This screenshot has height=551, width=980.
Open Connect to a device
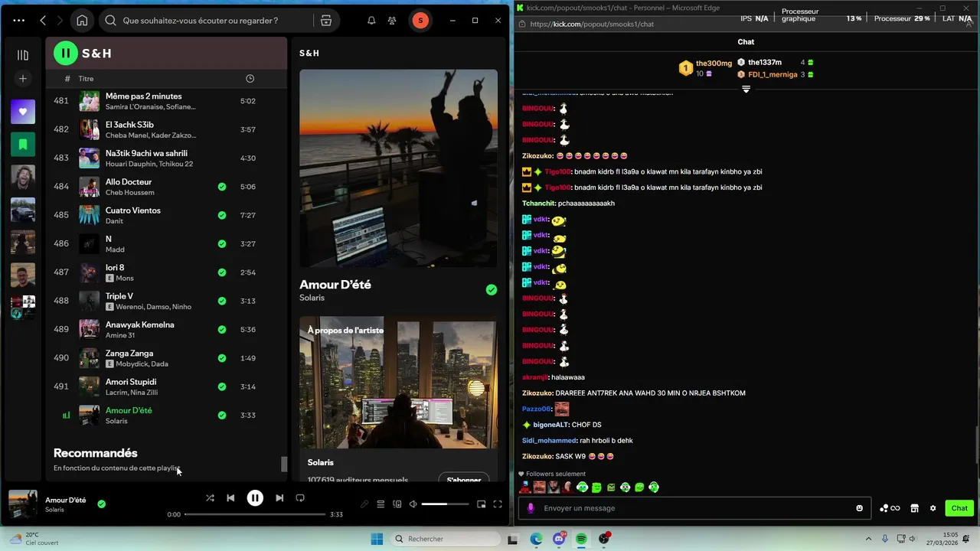[397, 504]
